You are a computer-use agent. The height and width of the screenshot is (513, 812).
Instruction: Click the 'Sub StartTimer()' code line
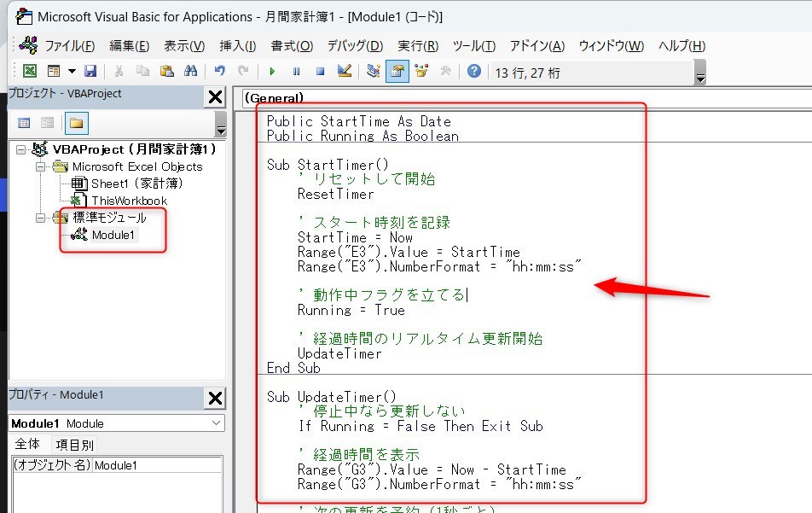(x=328, y=165)
